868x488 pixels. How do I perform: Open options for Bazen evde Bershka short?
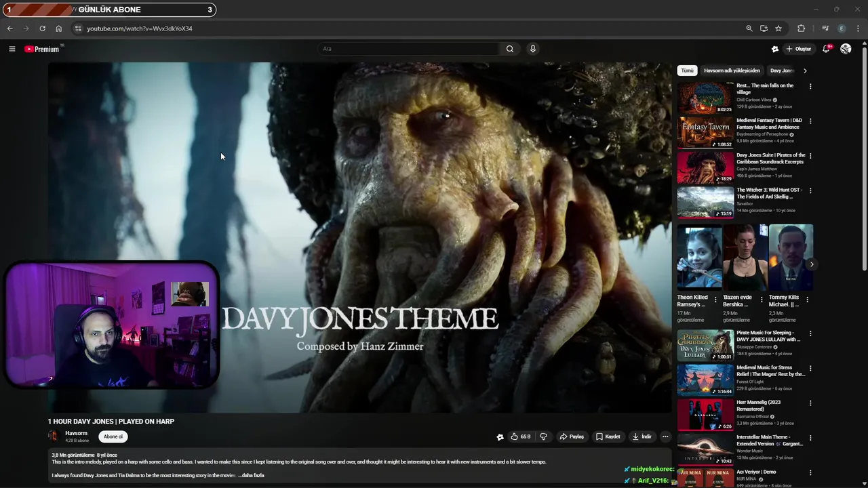762,299
